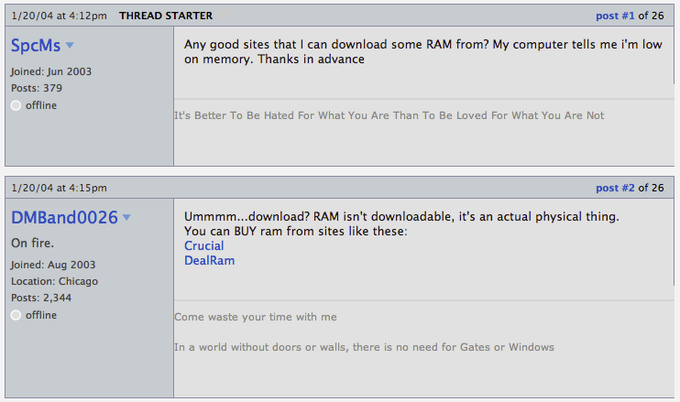Click the 'On fire.' user title
680x402 pixels.
[33, 243]
